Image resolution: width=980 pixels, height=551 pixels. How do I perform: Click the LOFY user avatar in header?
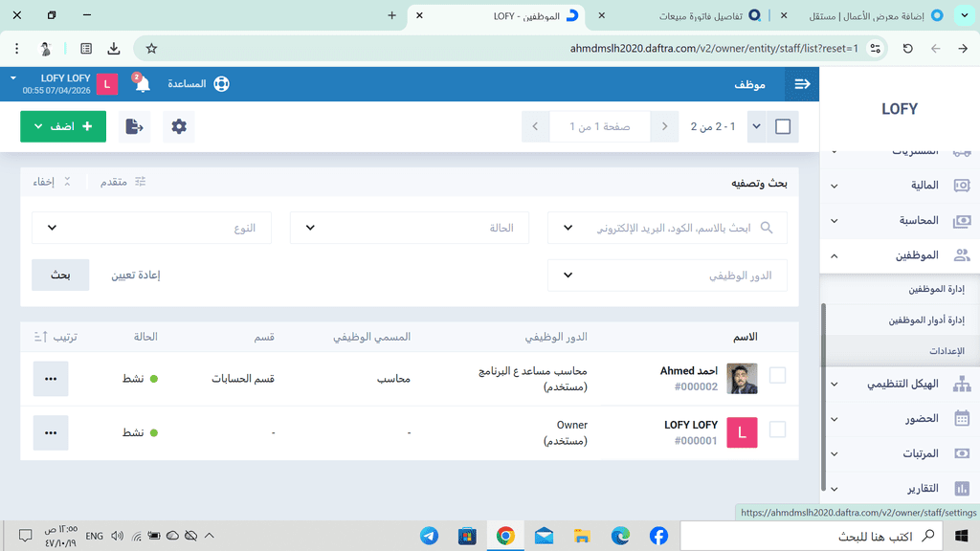point(107,84)
